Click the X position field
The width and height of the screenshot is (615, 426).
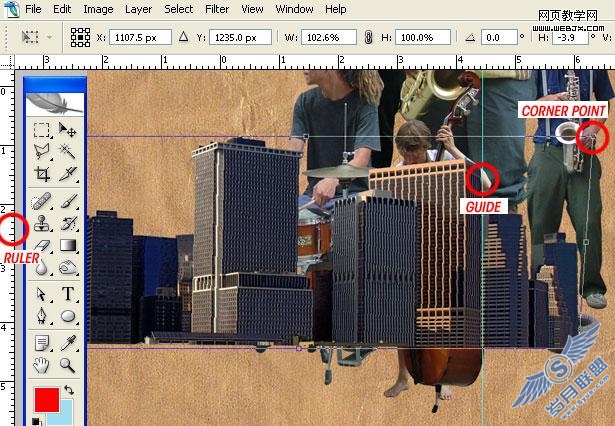click(140, 38)
